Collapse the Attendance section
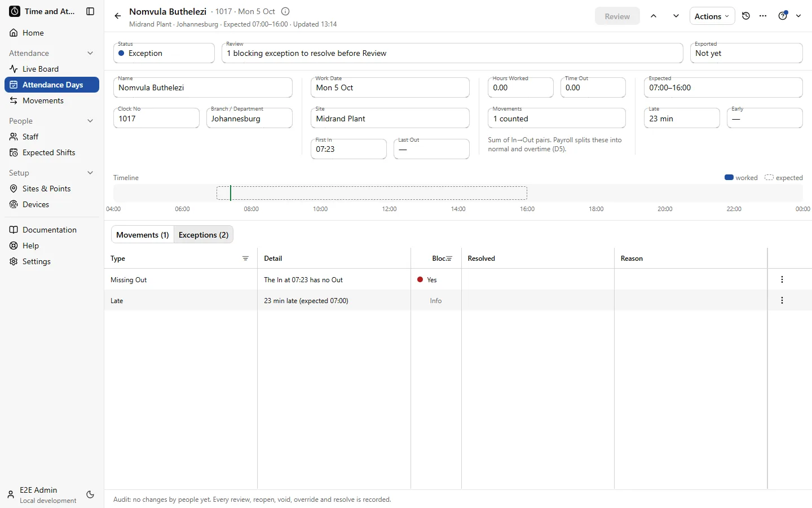 pos(90,53)
